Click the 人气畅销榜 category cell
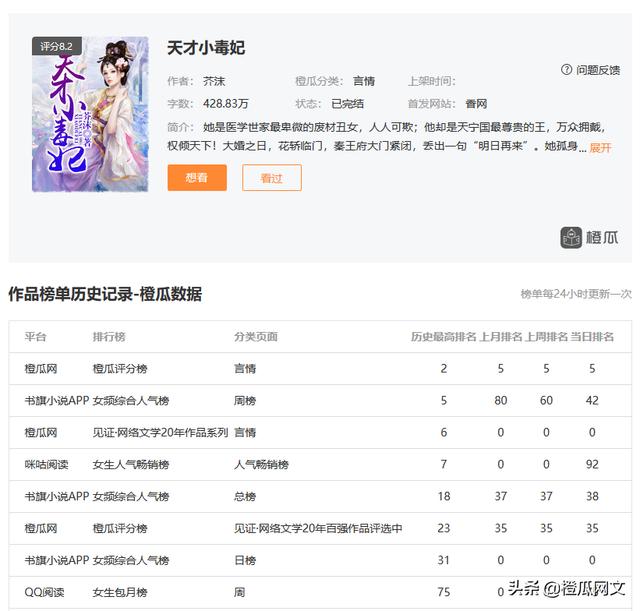Image resolution: width=640 pixels, height=611 pixels. click(x=261, y=464)
